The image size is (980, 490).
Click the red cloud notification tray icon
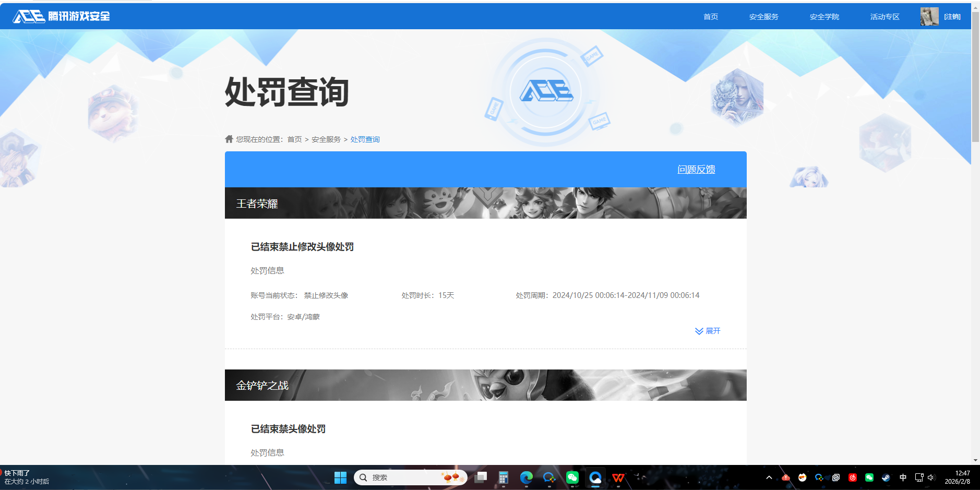coord(786,478)
